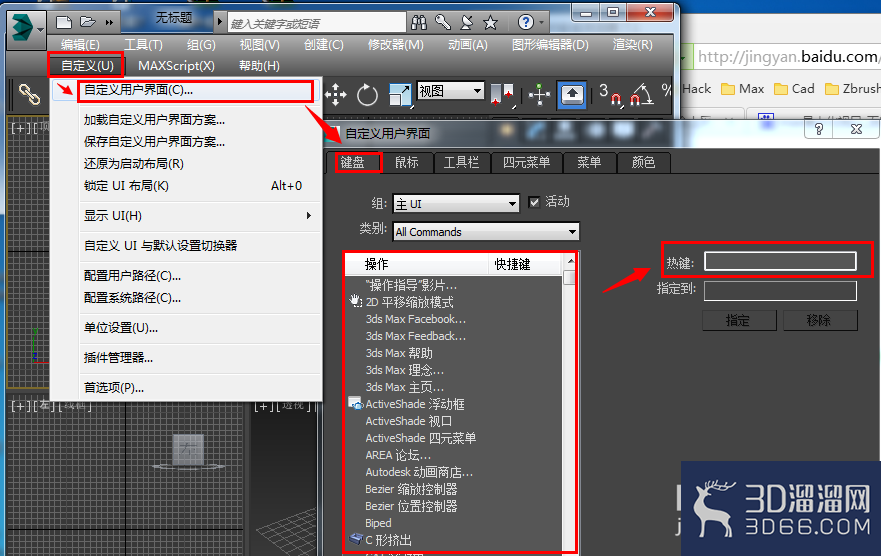Screen dimensions: 881x556
Task: Toggle the 活动 checkbox
Action: pyautogui.click(x=534, y=202)
